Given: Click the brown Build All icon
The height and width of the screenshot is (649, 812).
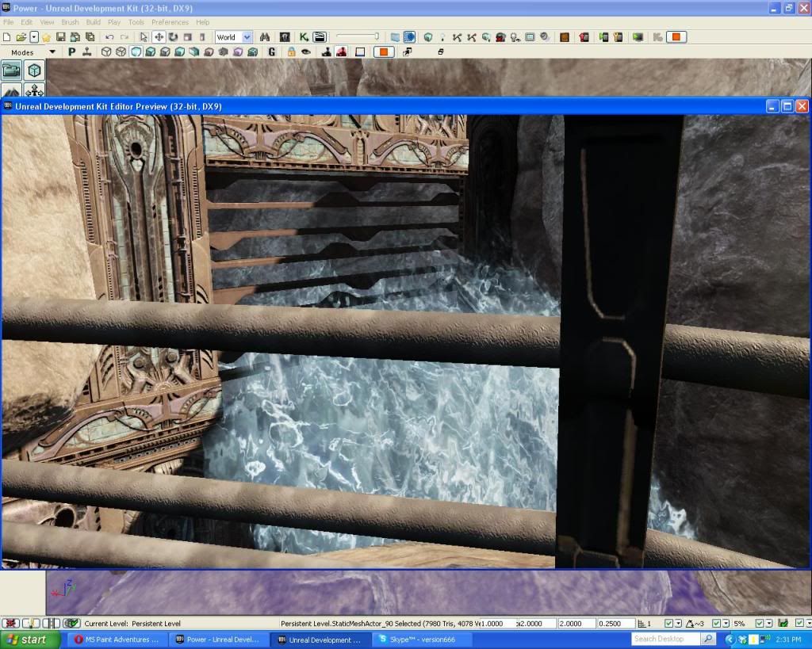Looking at the screenshot, I should point(565,37).
